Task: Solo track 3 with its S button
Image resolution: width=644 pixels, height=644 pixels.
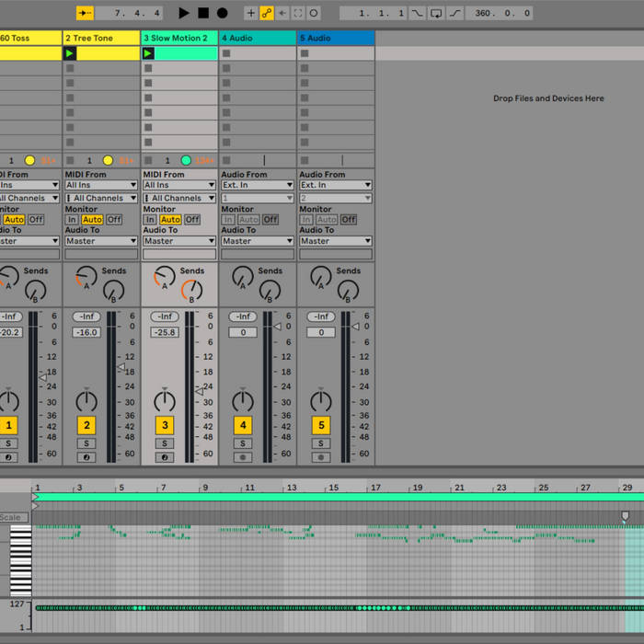Action: [165, 443]
